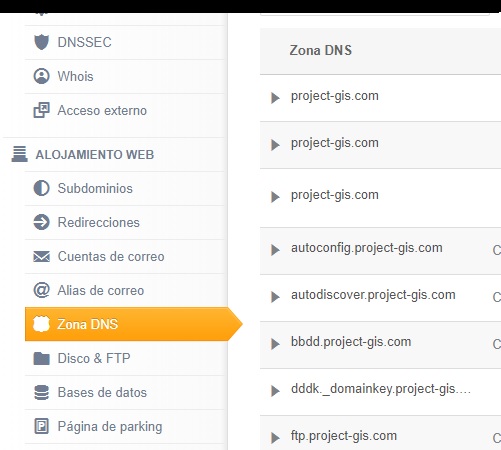Viewport: 501px width, 450px height.
Task: Select the Zona DNS menu item
Action: 133,324
